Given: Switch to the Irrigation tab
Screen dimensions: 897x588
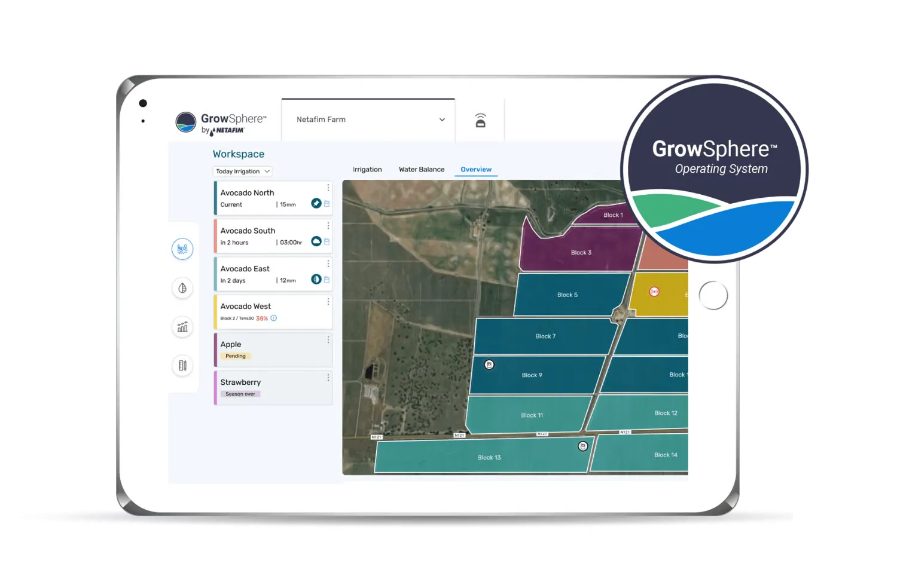Looking at the screenshot, I should 367,170.
